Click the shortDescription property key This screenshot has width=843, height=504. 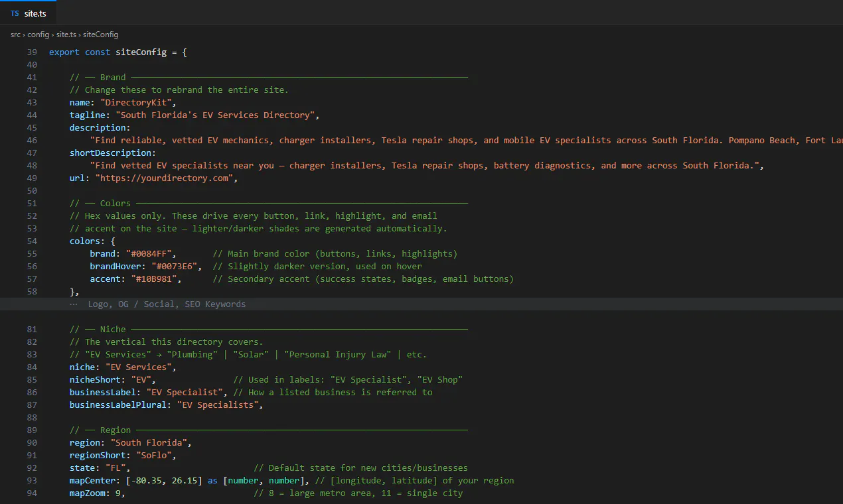(110, 153)
